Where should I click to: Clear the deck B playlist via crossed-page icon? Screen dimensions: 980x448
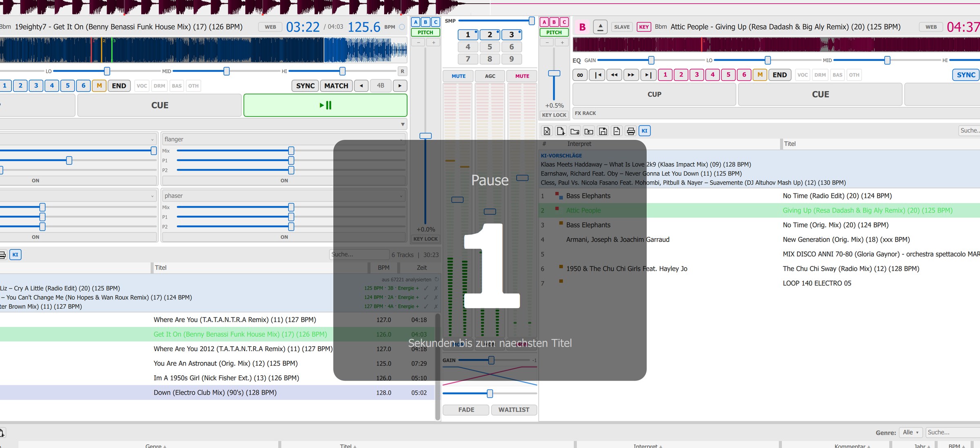[x=547, y=131]
